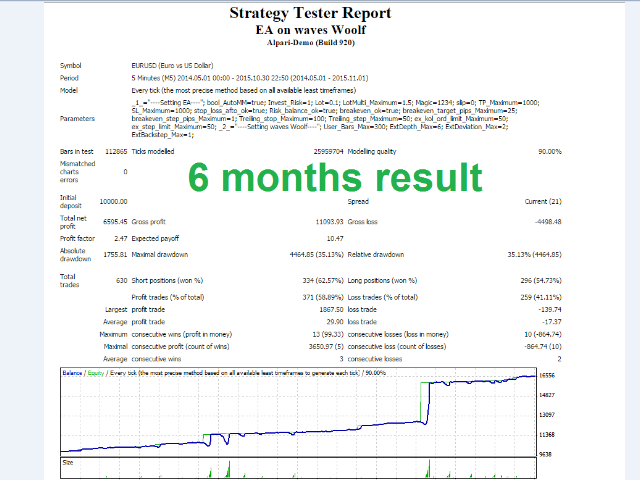Screen dimensions: 640x480
Task: Click the 'Parameters' row label
Action: click(77, 119)
